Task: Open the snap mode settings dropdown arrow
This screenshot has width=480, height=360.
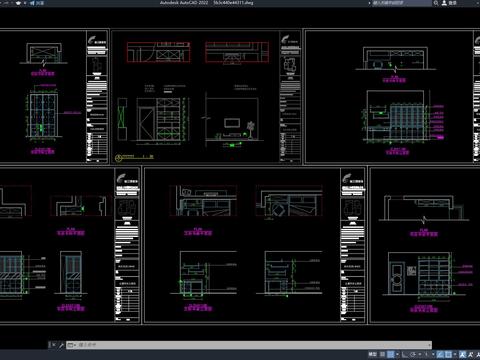Action: 397,354
